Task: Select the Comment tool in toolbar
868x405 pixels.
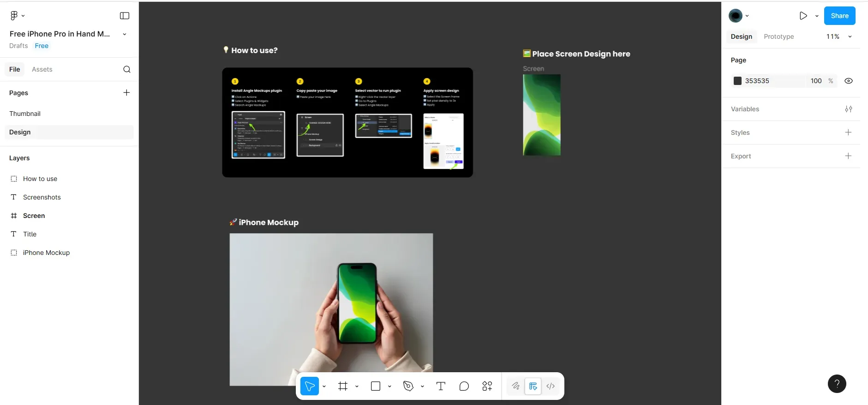Action: (x=464, y=386)
